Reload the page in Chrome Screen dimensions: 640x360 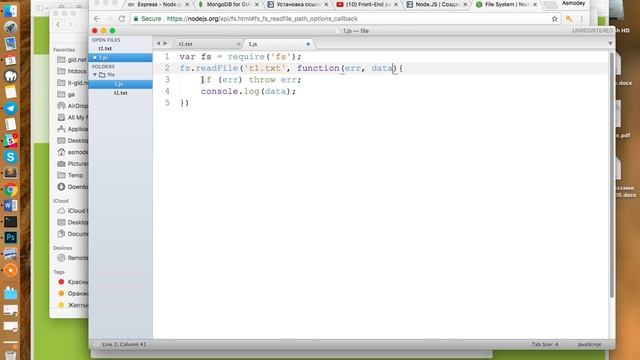[122, 19]
